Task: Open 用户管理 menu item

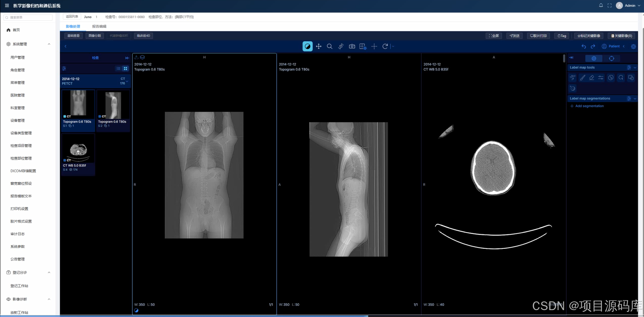Action: [18, 57]
